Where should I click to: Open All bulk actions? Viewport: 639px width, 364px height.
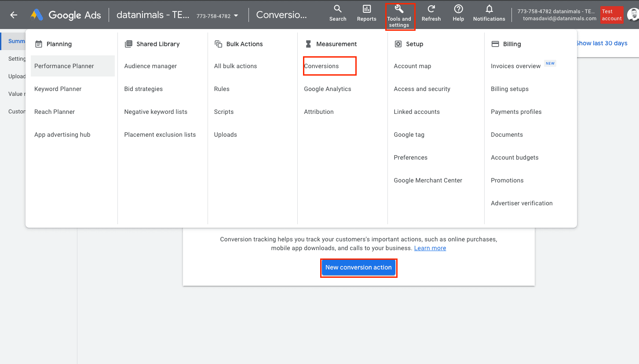tap(235, 66)
